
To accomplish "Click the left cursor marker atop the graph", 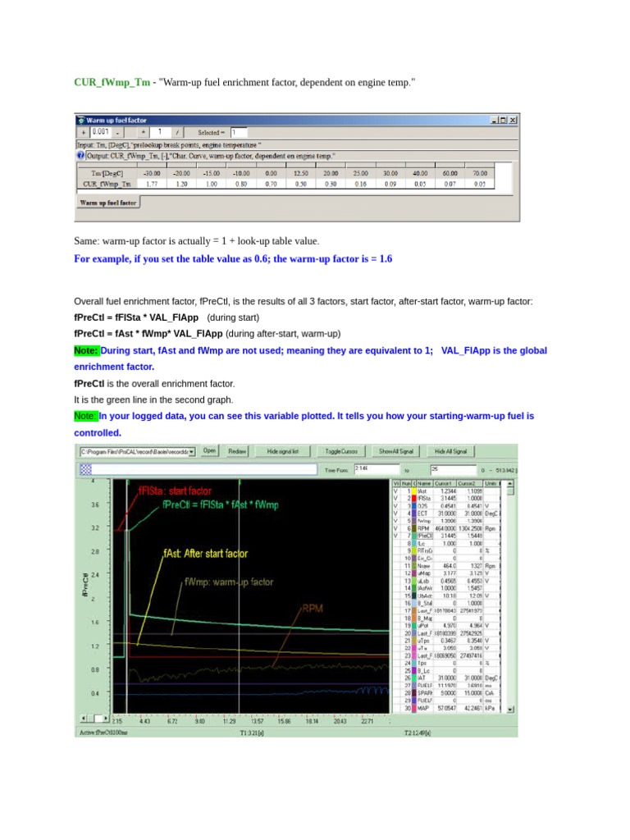I will 127,482.
